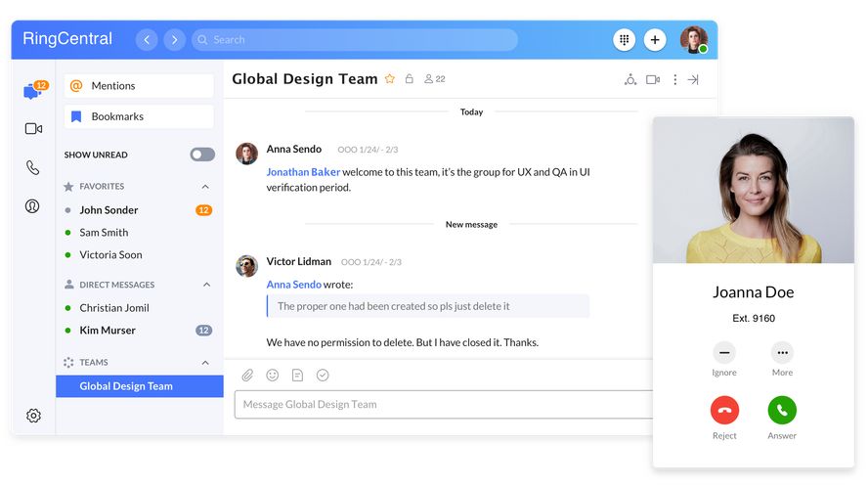Answer the call from Joanna Doe
Screen dimensions: 868x489
click(x=782, y=410)
